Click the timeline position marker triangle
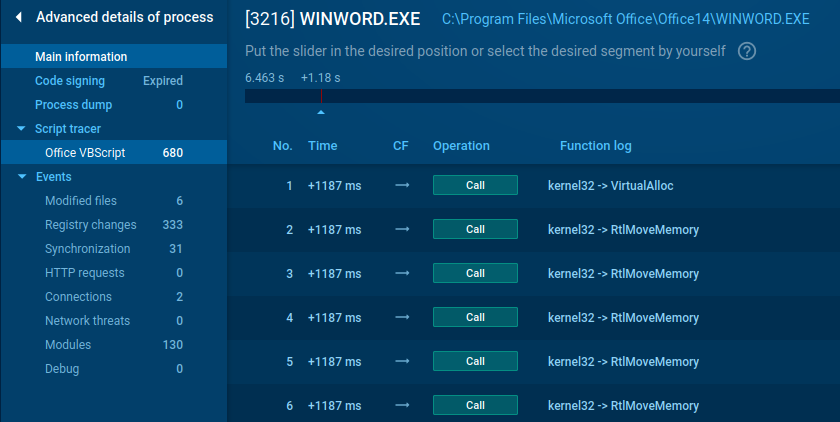Viewport: 840px width, 422px height. (321, 112)
